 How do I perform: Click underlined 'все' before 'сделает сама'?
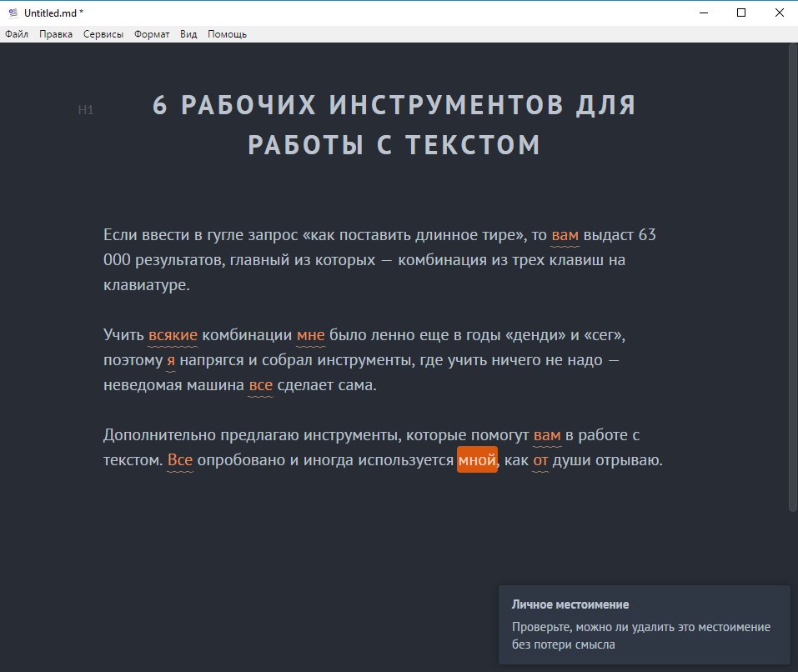[x=260, y=385]
